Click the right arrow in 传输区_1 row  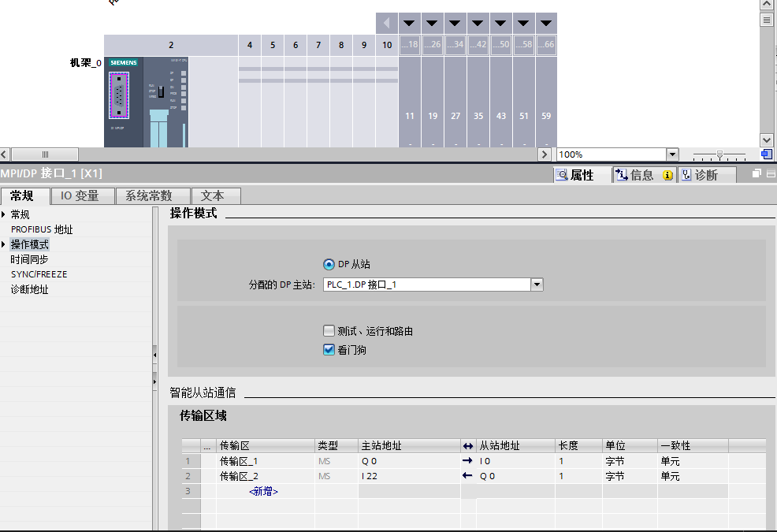tap(467, 460)
